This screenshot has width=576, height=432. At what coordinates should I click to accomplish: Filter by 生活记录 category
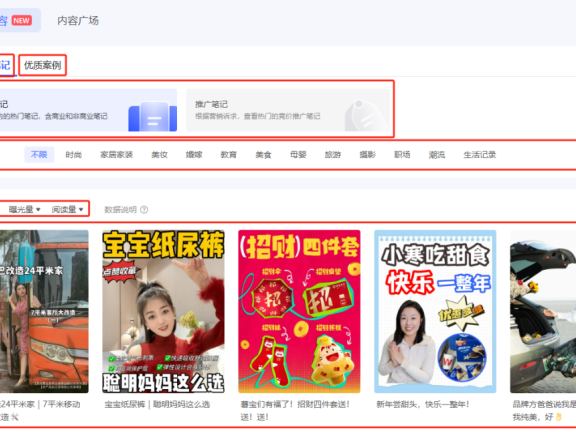480,155
